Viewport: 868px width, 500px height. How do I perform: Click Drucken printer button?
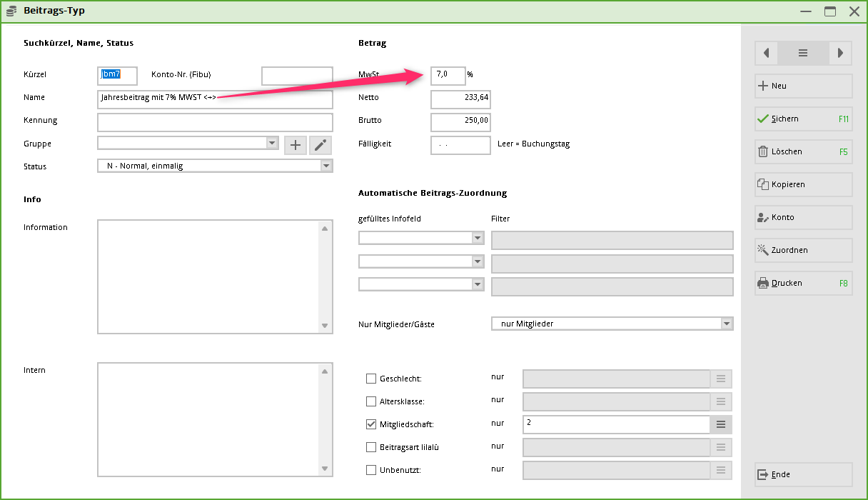coord(803,283)
